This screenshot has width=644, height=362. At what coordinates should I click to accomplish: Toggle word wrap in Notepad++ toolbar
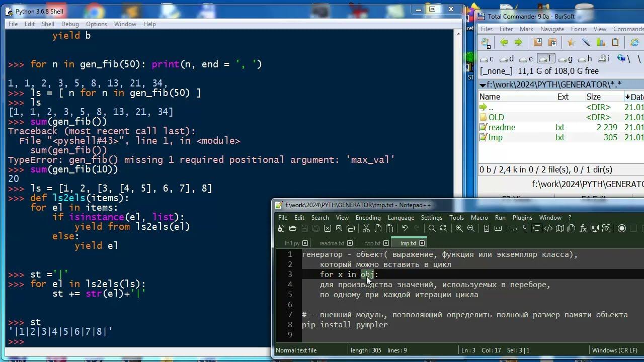[513, 228]
